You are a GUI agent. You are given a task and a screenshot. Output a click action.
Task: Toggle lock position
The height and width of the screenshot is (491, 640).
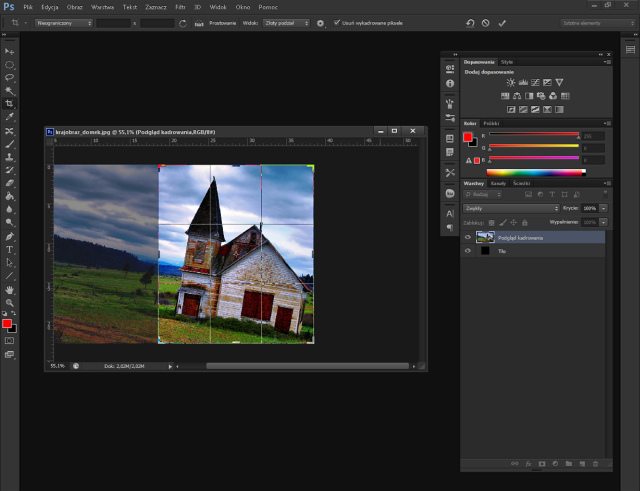[x=513, y=222]
